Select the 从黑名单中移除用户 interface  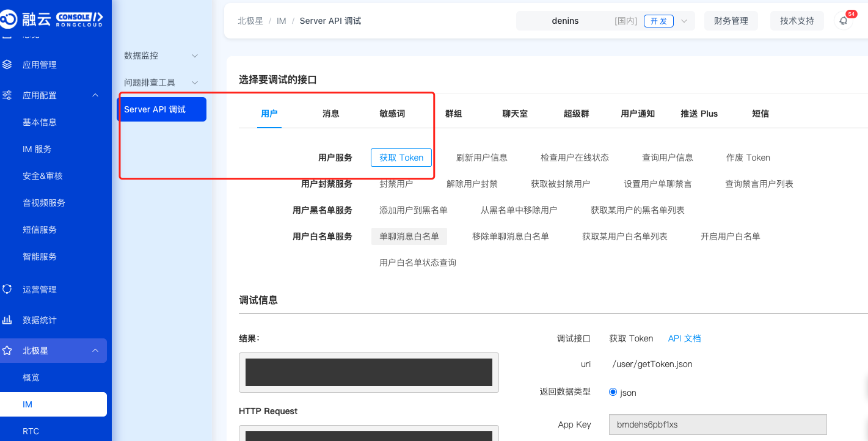point(519,210)
